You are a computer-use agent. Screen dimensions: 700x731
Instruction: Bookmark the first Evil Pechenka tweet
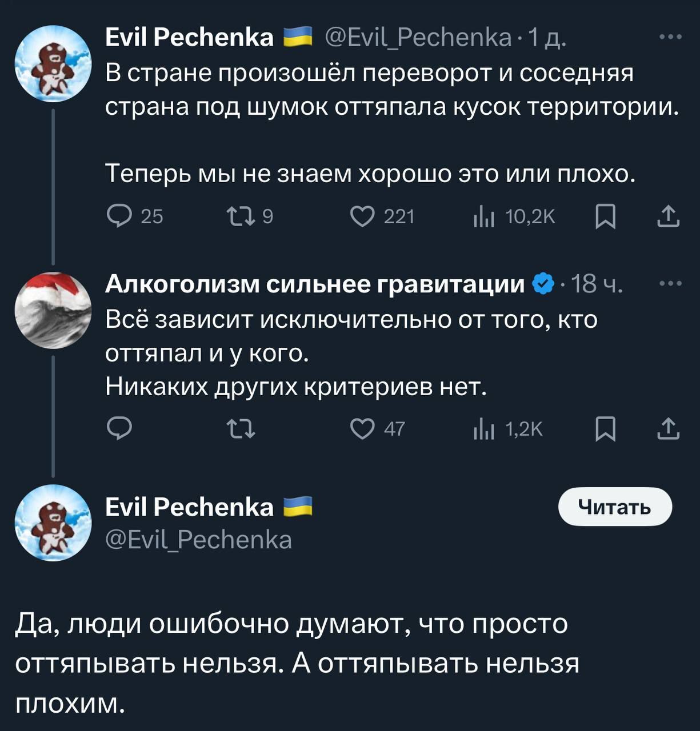pyautogui.click(x=605, y=217)
